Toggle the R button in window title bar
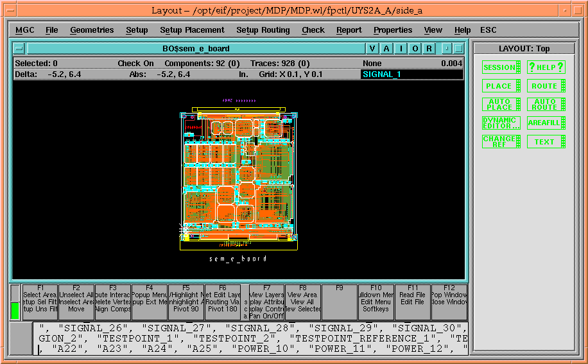The height and width of the screenshot is (364, 588). [x=429, y=49]
